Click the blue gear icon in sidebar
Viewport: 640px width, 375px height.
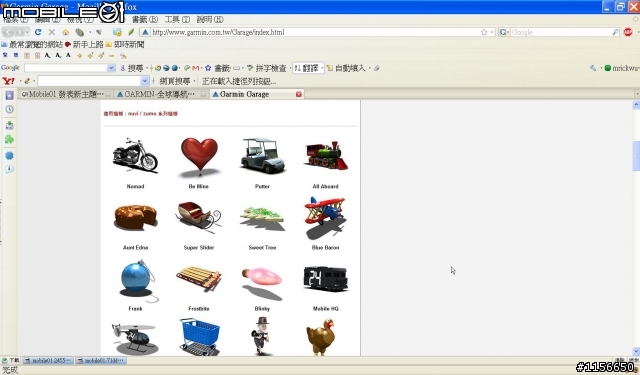click(9, 155)
